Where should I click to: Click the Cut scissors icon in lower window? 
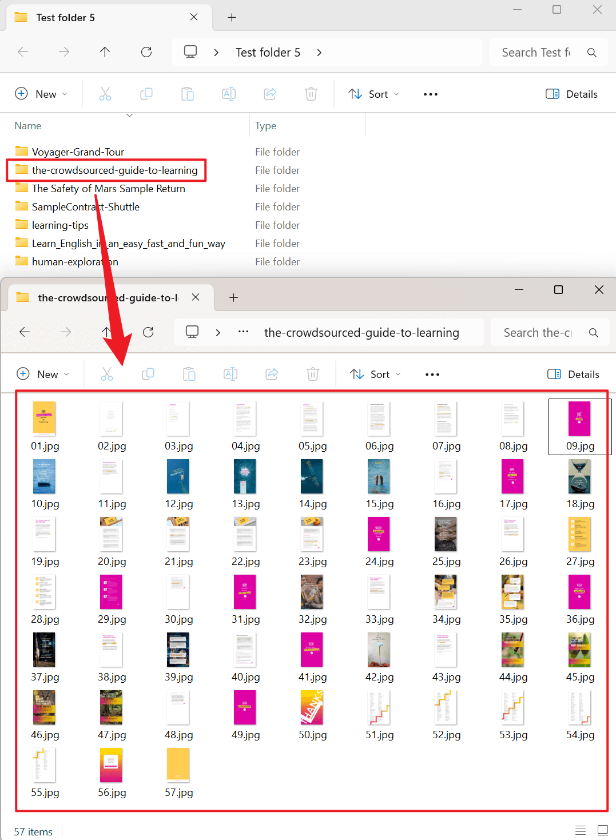107,374
